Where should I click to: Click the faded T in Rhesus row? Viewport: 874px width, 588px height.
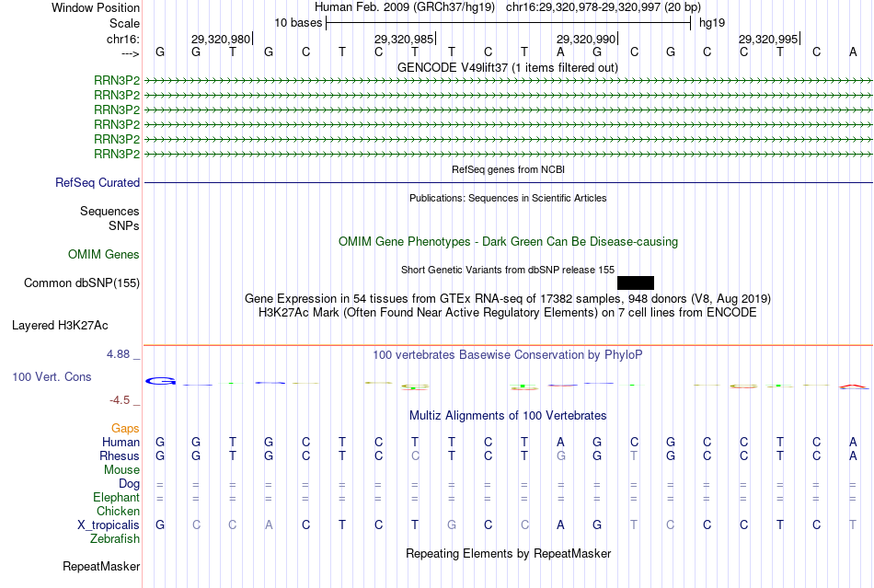click(x=634, y=455)
